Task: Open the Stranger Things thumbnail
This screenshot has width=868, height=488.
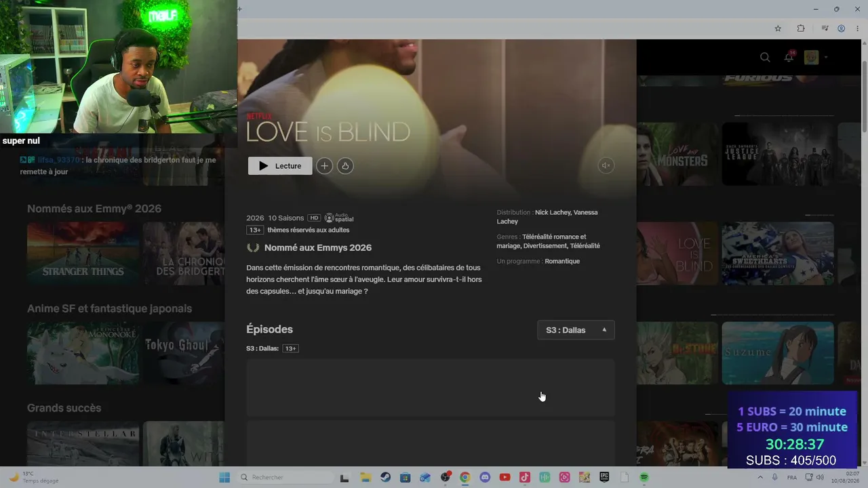Action: 83,253
